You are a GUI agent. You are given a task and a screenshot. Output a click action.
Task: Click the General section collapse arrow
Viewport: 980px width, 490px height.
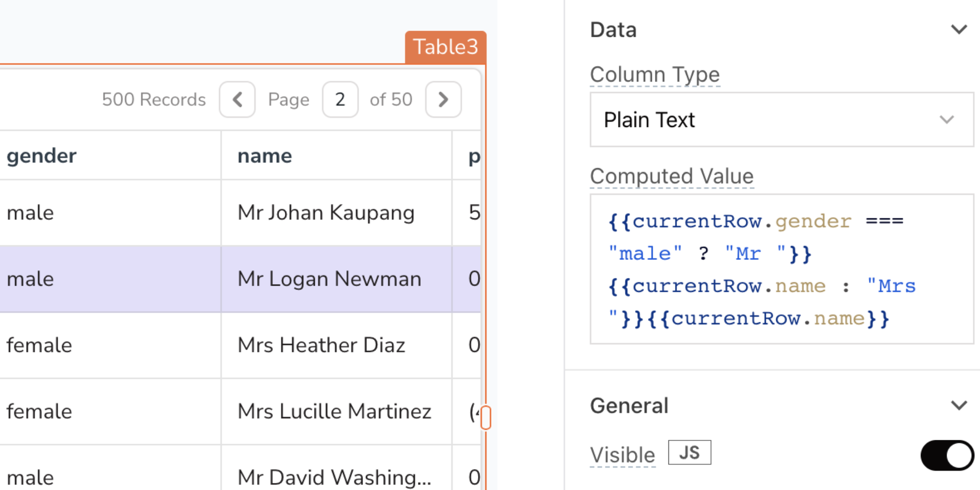click(959, 405)
